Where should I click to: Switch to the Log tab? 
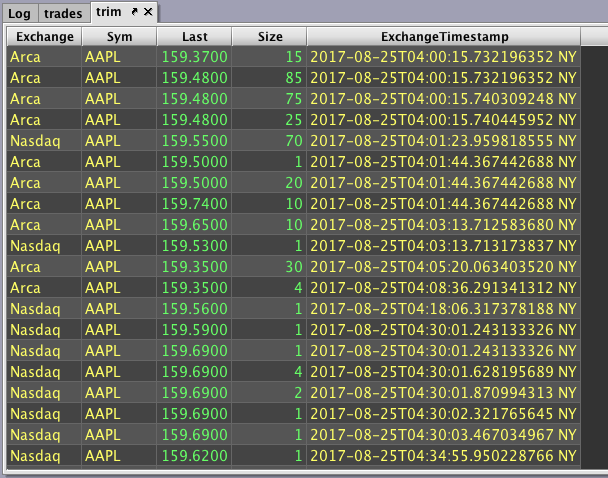click(x=20, y=12)
